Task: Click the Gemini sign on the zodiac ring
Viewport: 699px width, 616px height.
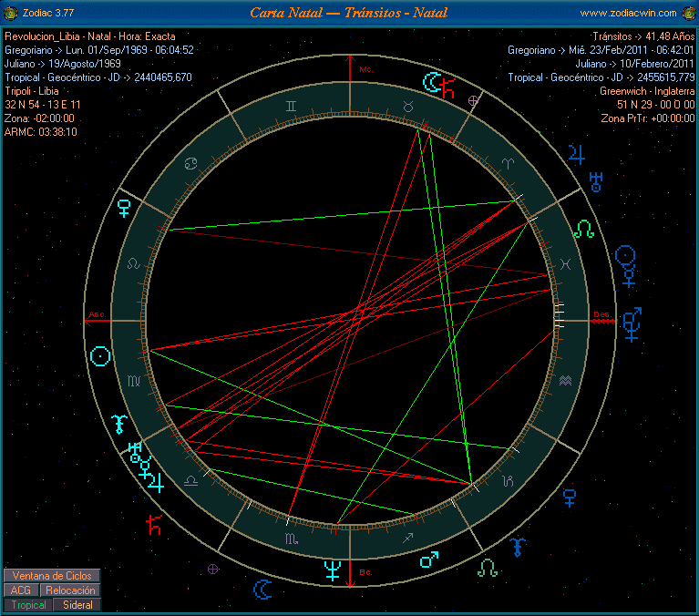Action: (291, 106)
